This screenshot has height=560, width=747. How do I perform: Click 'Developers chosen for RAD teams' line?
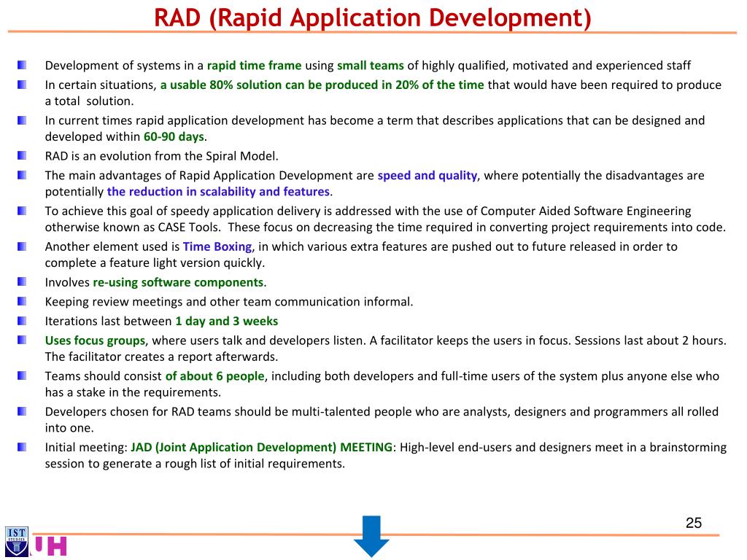(x=382, y=412)
